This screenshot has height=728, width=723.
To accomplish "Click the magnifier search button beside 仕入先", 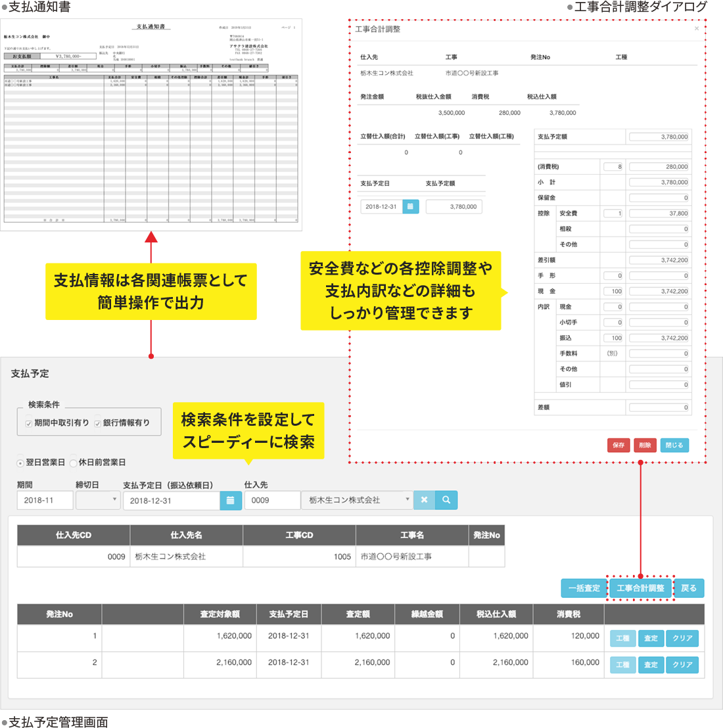I will pos(446,500).
